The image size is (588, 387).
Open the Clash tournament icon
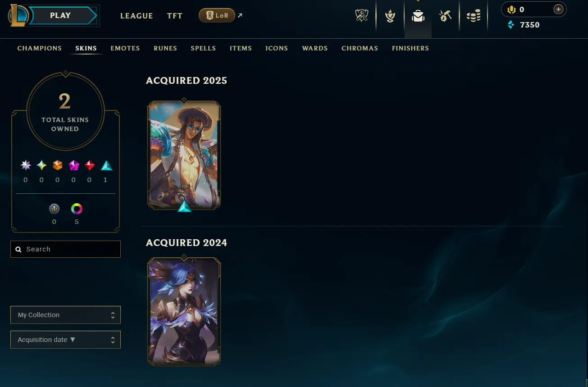tap(362, 16)
